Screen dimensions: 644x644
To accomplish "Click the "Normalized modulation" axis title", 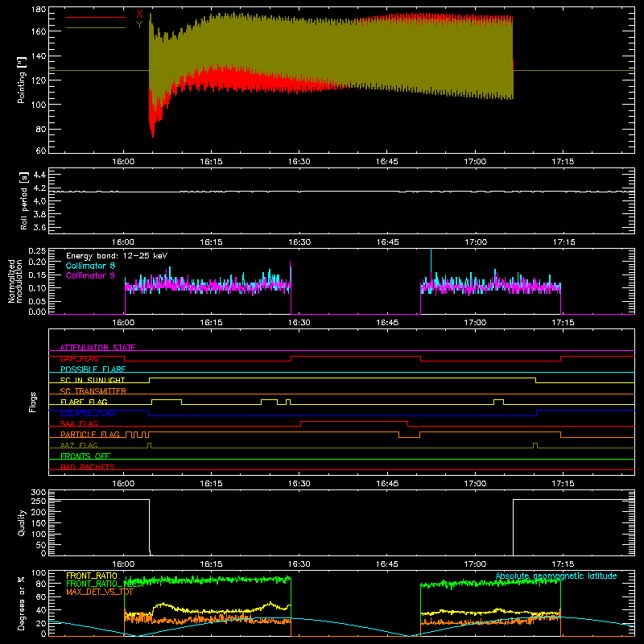I will [15, 281].
